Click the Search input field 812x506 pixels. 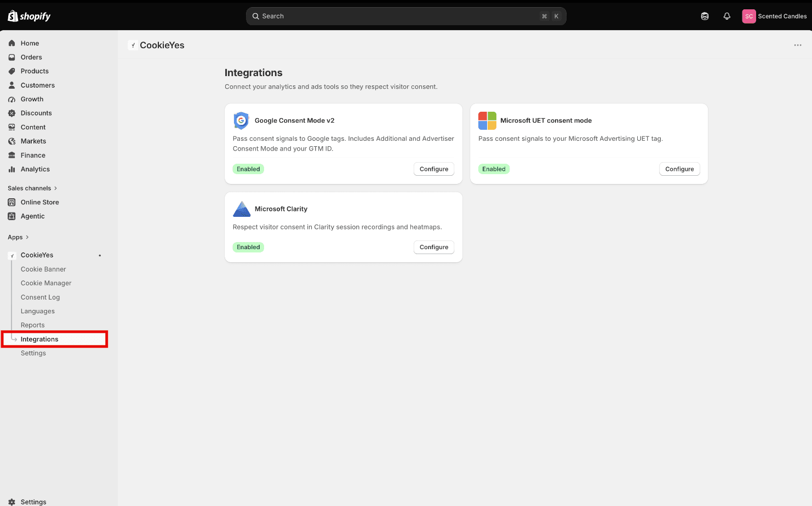406,16
